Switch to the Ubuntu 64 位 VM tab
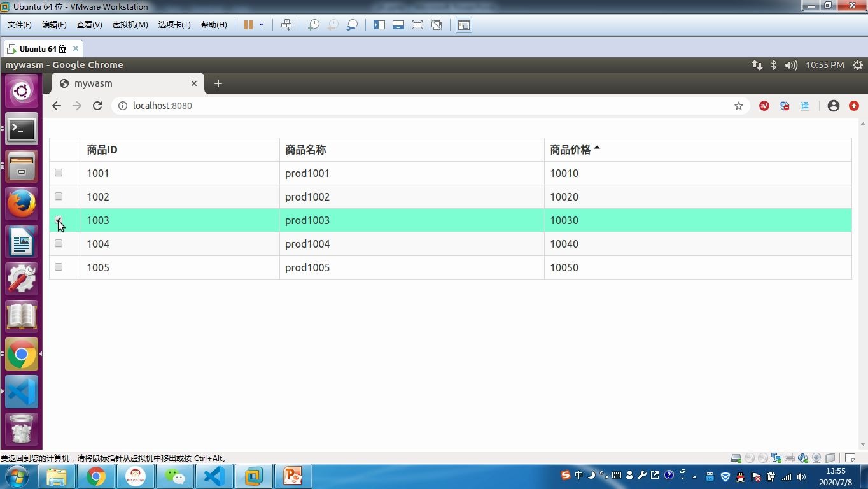868x489 pixels. pos(40,48)
